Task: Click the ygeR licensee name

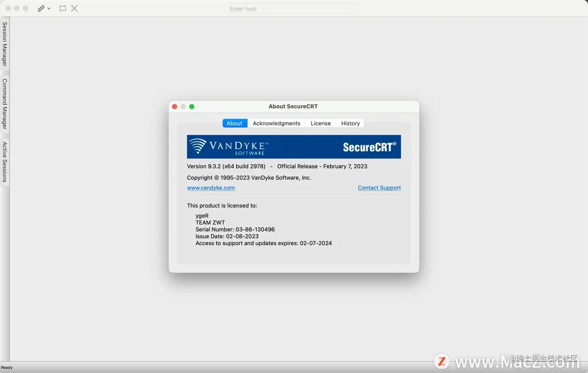Action: 202,216
